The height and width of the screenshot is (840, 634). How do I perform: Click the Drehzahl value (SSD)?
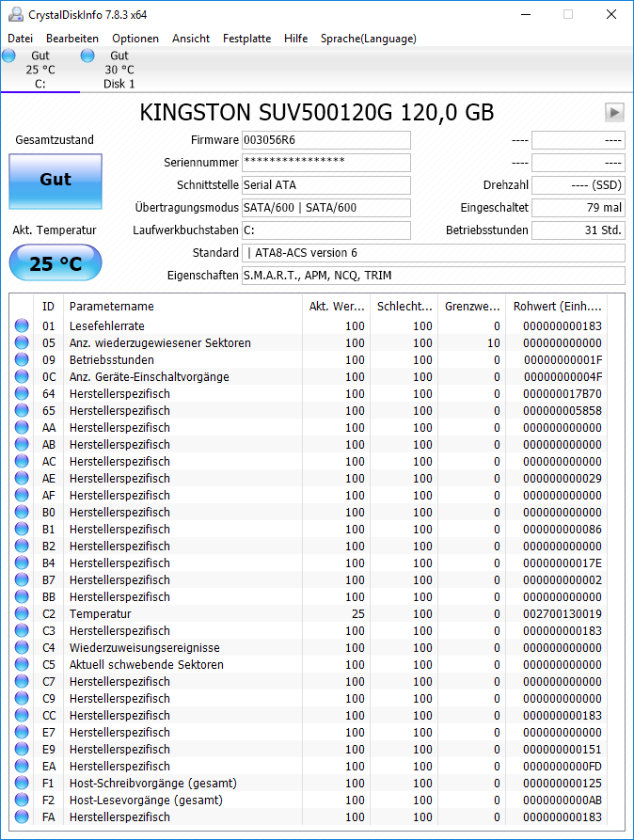click(578, 184)
